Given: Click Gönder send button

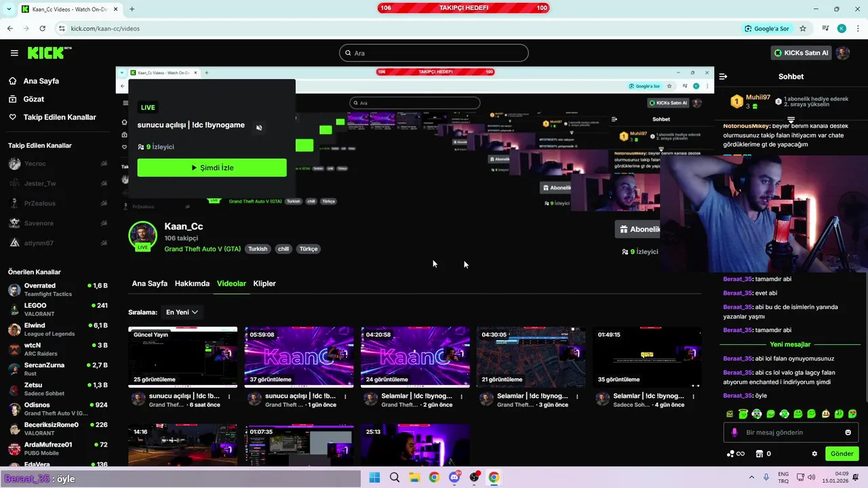Looking at the screenshot, I should (842, 453).
